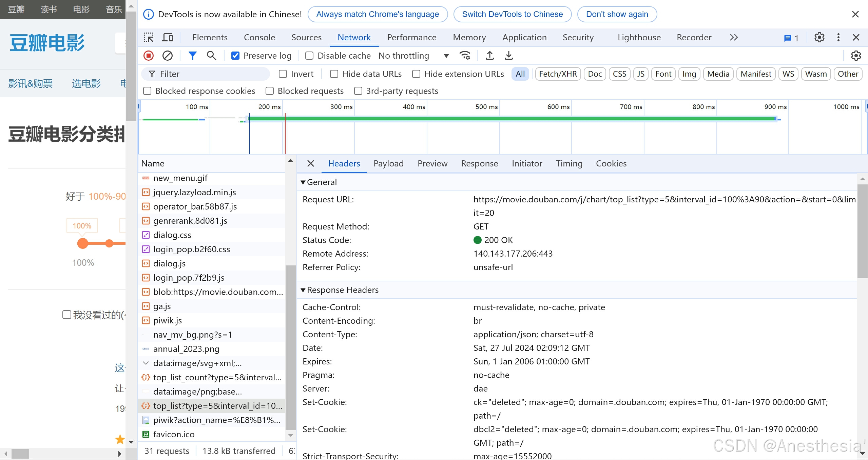Image resolution: width=868 pixels, height=460 pixels.
Task: Open network search magnifier
Action: [x=211, y=56]
